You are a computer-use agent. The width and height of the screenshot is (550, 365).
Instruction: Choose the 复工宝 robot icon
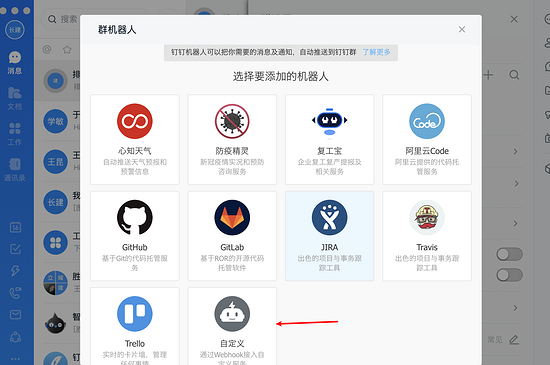click(329, 121)
